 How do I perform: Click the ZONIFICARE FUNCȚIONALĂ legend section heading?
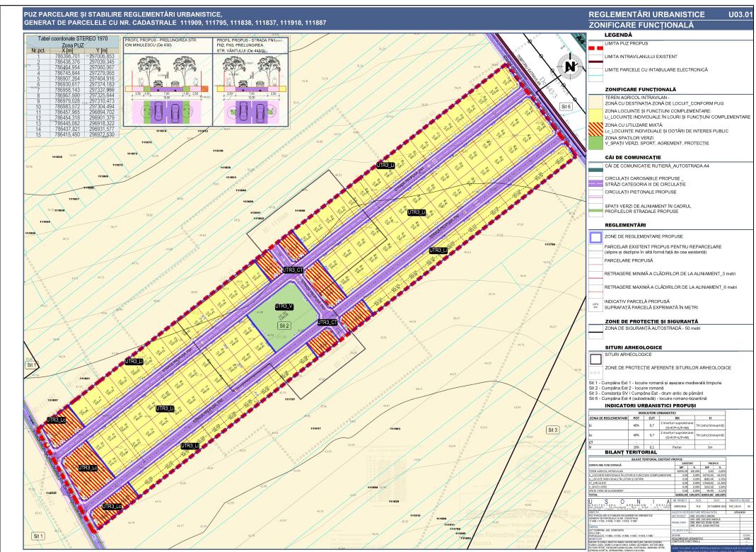640,89
